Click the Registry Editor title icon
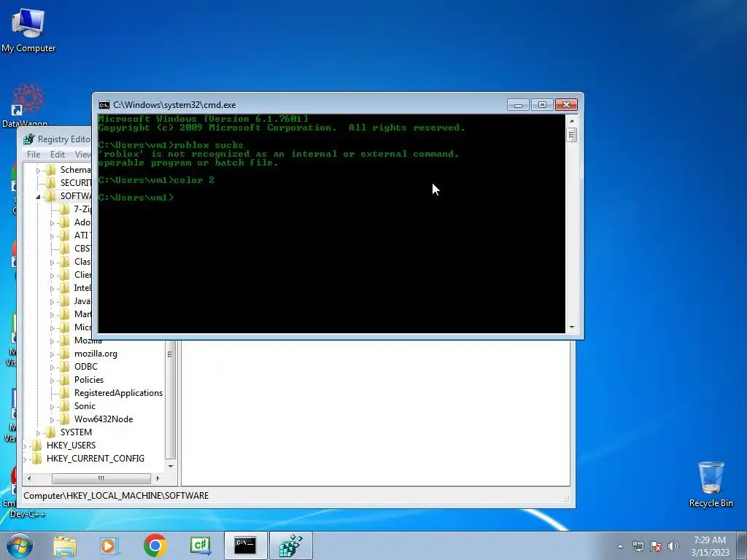Image resolution: width=747 pixels, height=560 pixels. click(29, 139)
